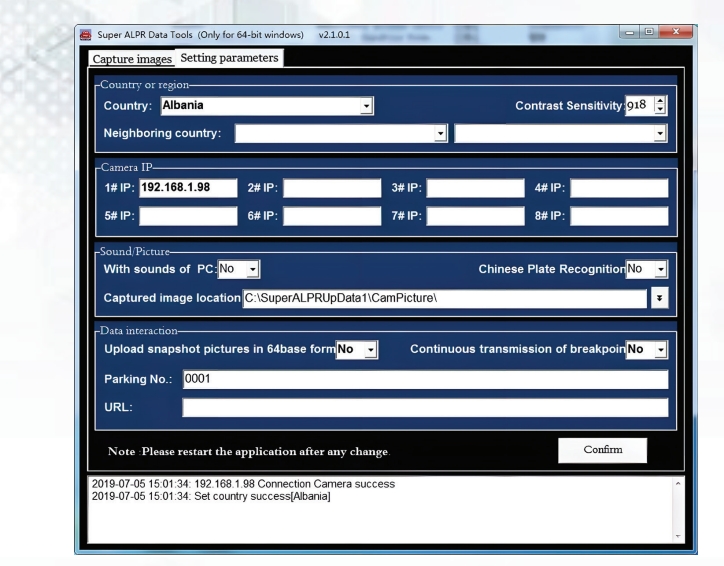Click log line 'Set country success[Albania]'
This screenshot has width=724, height=566.
211,496
